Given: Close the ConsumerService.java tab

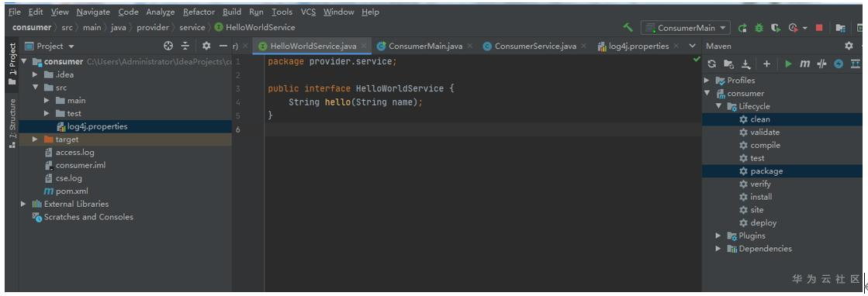Looking at the screenshot, I should point(583,46).
